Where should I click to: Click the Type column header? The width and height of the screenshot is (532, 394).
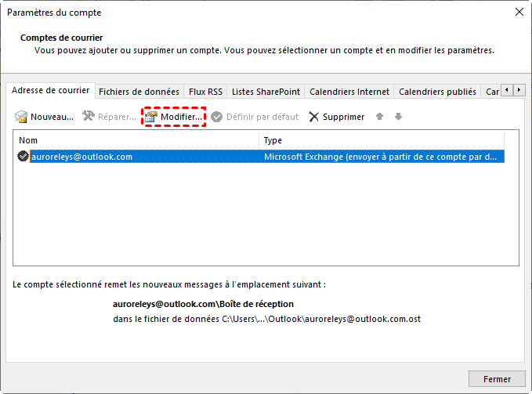pyautogui.click(x=382, y=140)
